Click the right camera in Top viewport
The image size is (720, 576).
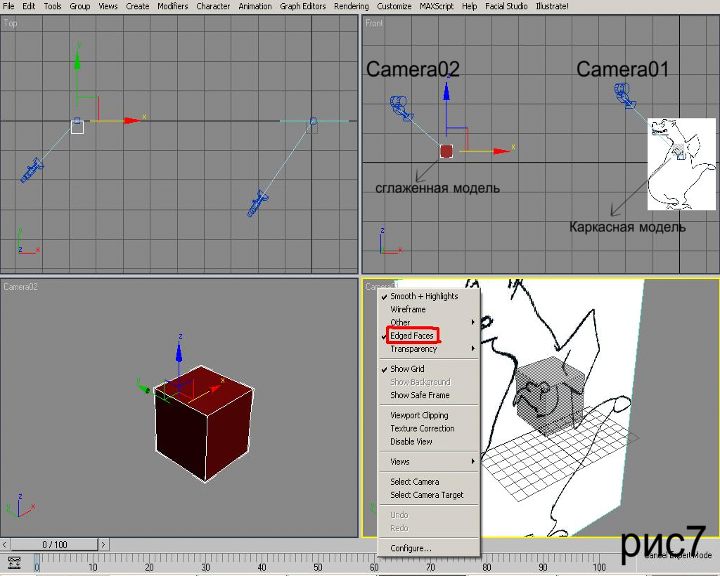(258, 203)
